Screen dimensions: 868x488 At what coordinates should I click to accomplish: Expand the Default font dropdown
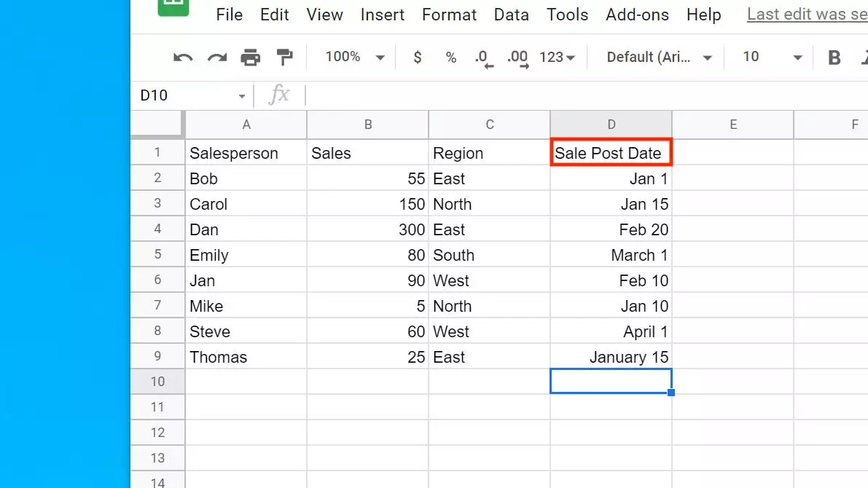tap(659, 58)
